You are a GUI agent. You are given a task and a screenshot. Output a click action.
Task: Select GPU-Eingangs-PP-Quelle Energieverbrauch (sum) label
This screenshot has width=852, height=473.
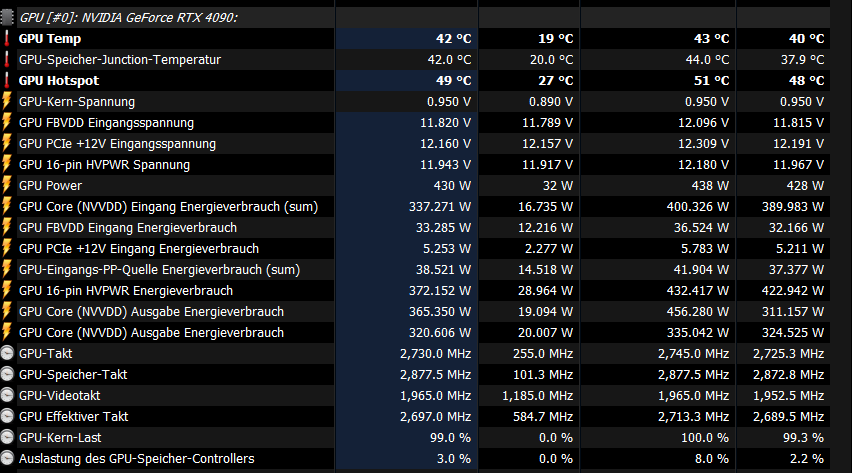[159, 270]
